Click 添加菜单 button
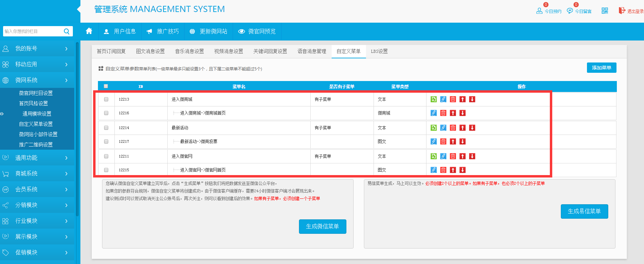644x264 pixels. (x=602, y=68)
